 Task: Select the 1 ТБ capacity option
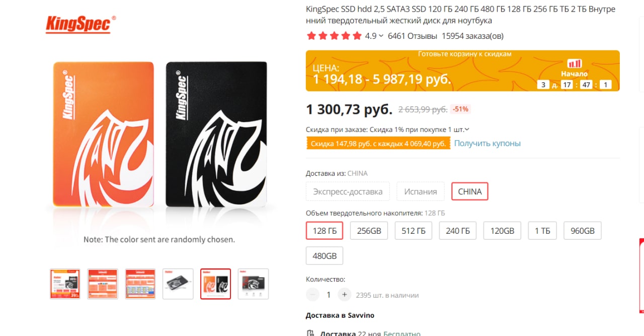click(x=542, y=231)
